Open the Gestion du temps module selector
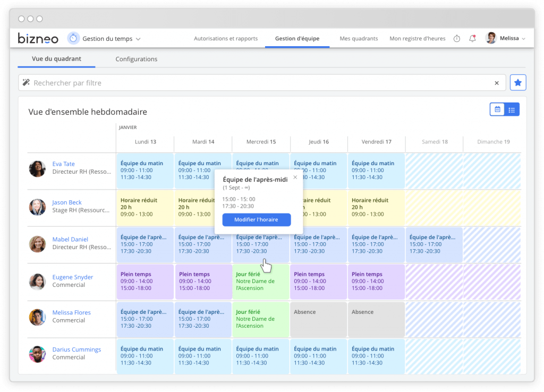 click(109, 38)
